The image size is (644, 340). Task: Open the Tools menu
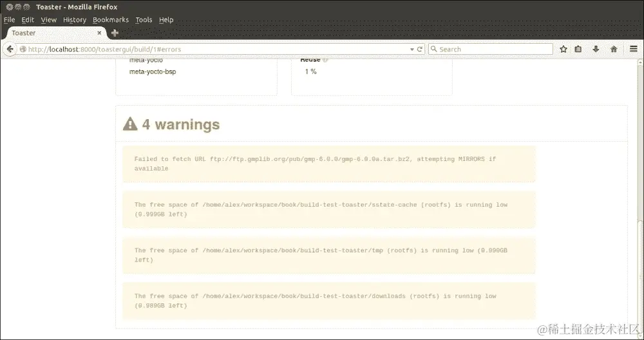pyautogui.click(x=144, y=20)
